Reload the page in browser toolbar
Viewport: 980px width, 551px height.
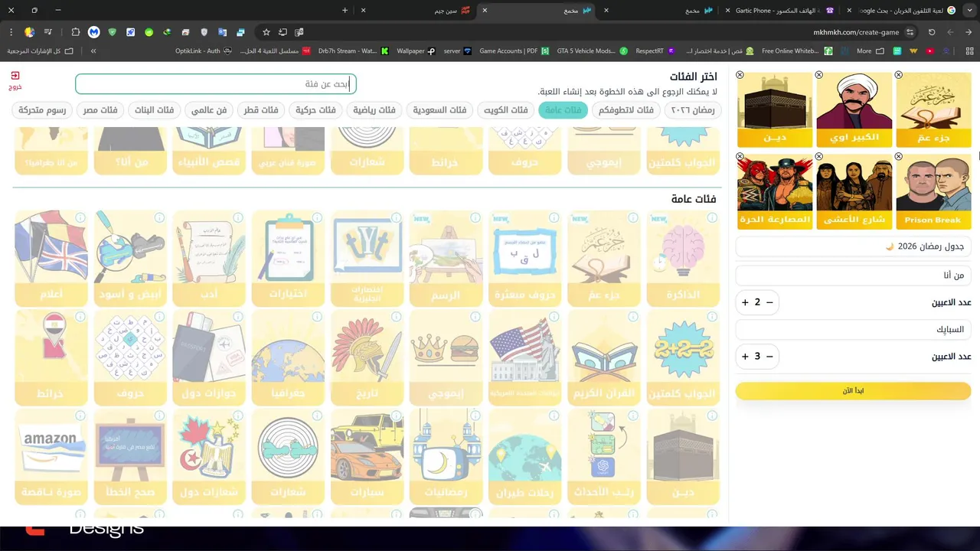tap(932, 32)
